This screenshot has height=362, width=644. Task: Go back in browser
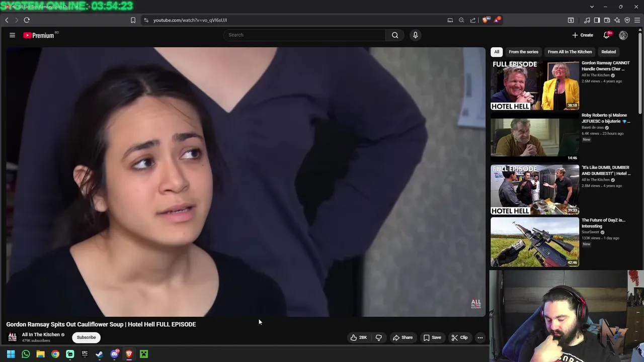(7, 20)
